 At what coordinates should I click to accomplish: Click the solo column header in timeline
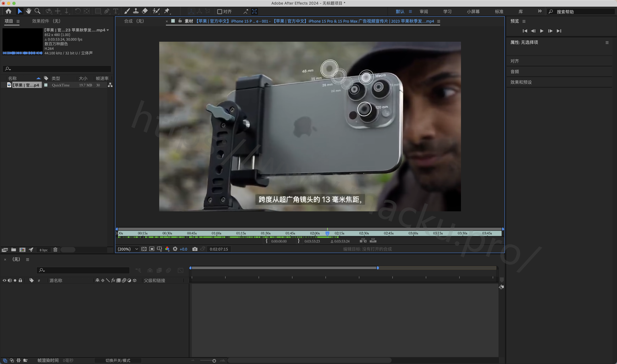pos(15,280)
